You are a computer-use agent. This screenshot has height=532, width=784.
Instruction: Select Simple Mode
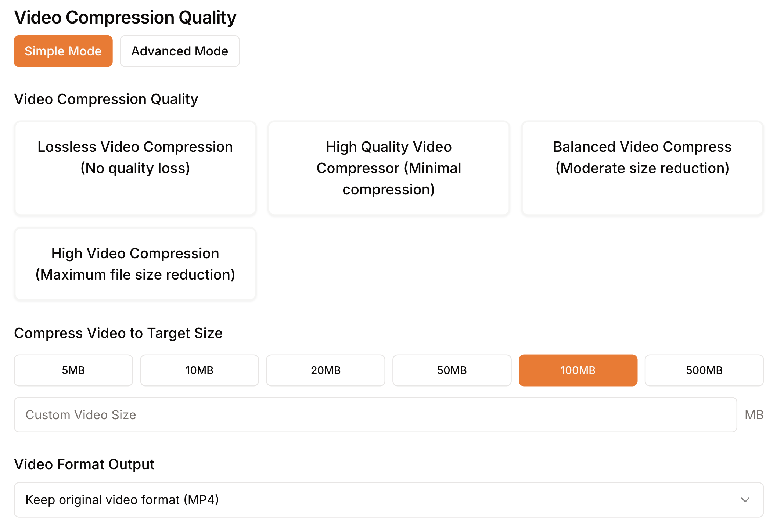[x=63, y=51]
